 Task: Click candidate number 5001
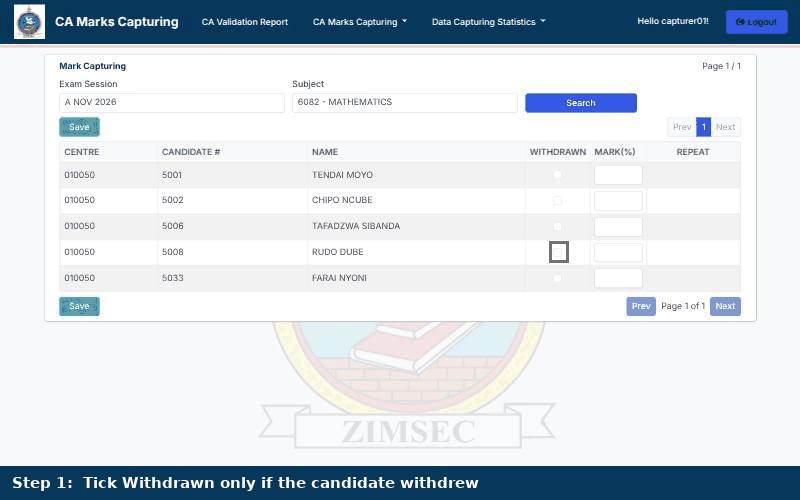(172, 175)
